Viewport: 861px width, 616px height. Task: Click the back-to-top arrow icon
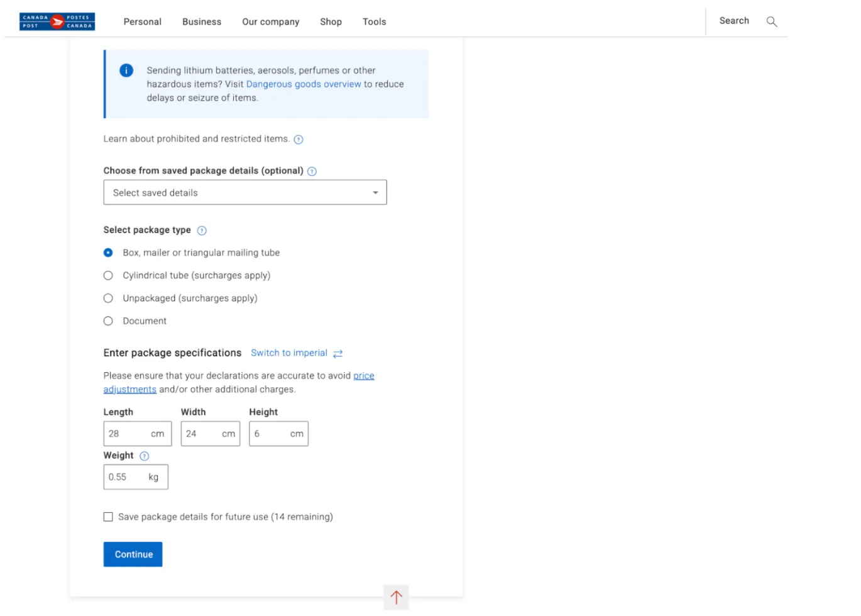click(396, 597)
